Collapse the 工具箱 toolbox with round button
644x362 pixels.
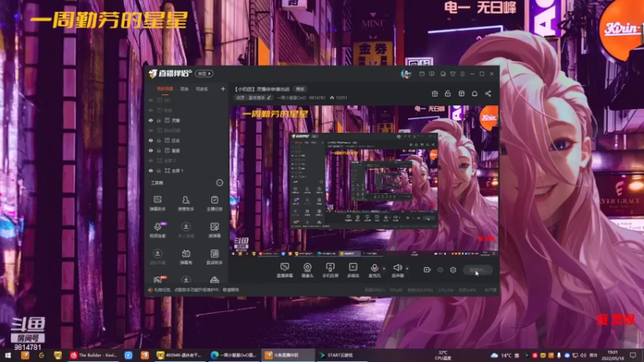point(220,183)
